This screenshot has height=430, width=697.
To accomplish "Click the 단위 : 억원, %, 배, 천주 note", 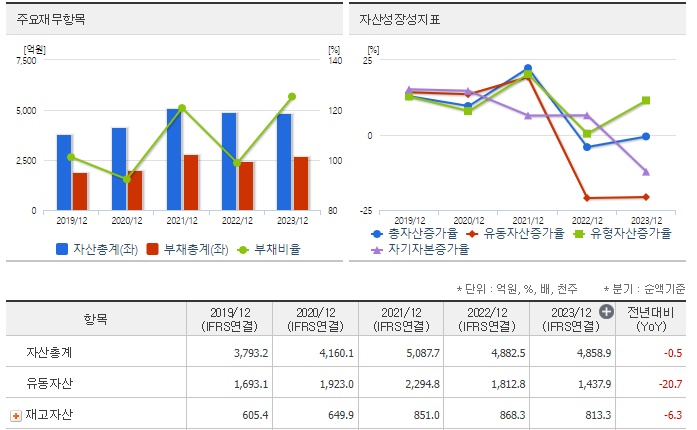I will [x=517, y=289].
